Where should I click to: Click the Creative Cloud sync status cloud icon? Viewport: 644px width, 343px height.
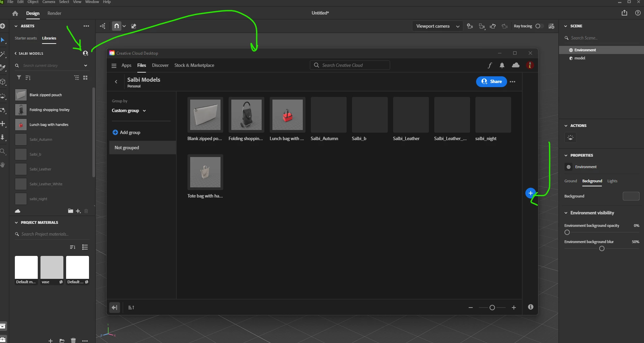click(516, 65)
